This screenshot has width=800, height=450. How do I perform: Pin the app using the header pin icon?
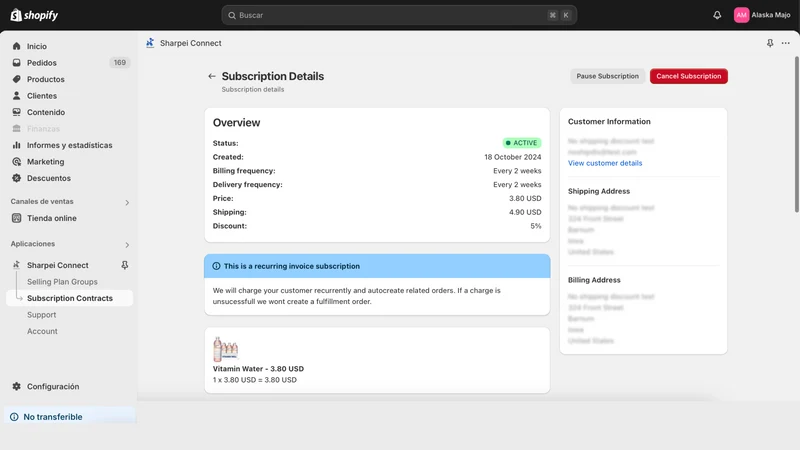(x=770, y=43)
